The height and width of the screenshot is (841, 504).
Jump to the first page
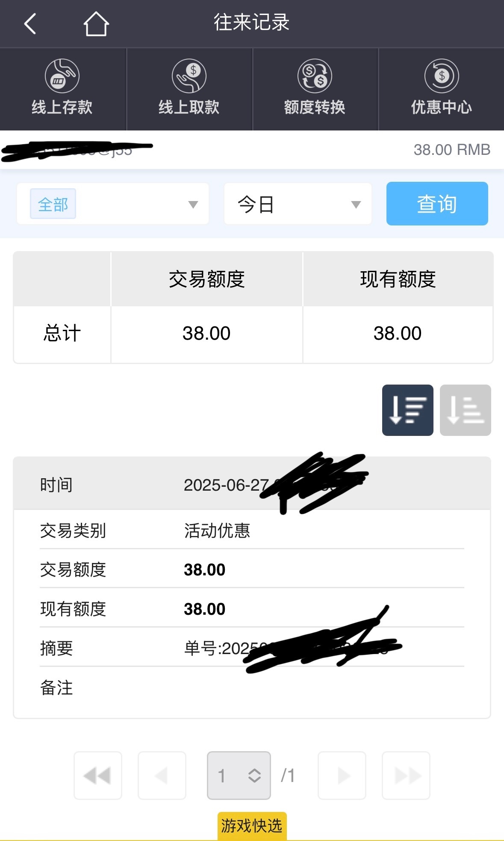pos(98,775)
